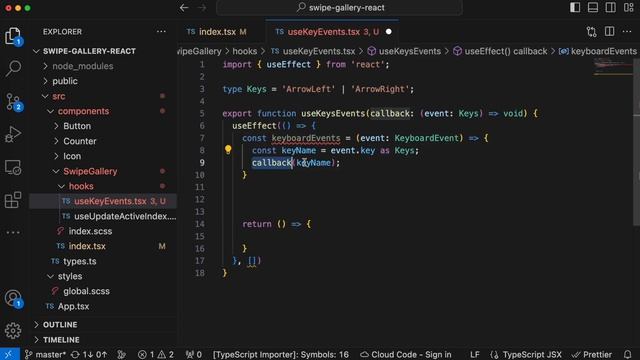This screenshot has width=640, height=360.
Task: Click the remote window indicator in status bar
Action: point(9,354)
